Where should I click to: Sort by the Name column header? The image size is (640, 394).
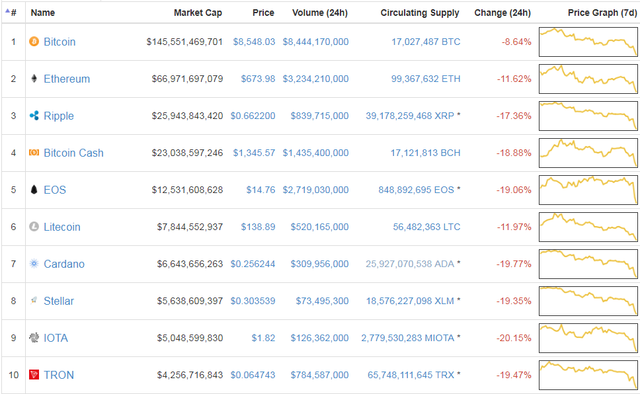(x=42, y=13)
